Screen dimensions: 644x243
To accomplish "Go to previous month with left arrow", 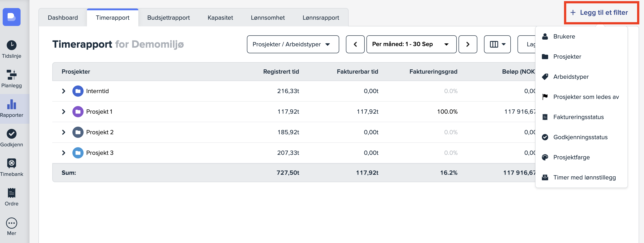I will point(355,44).
